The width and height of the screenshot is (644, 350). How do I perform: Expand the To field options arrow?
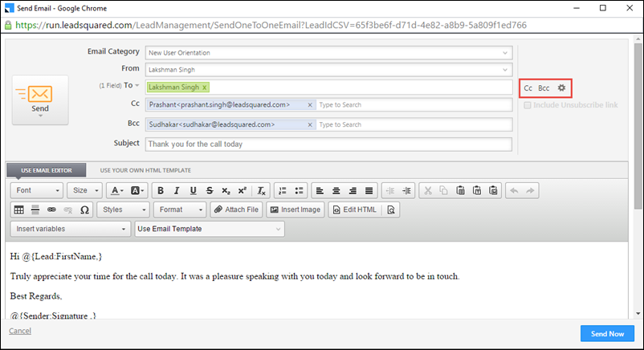(x=137, y=85)
